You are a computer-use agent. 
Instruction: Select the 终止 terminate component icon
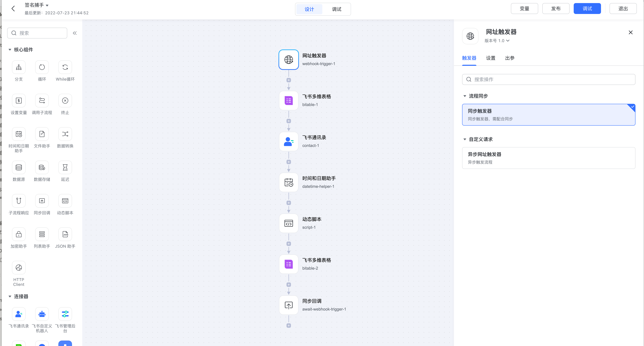tap(65, 101)
